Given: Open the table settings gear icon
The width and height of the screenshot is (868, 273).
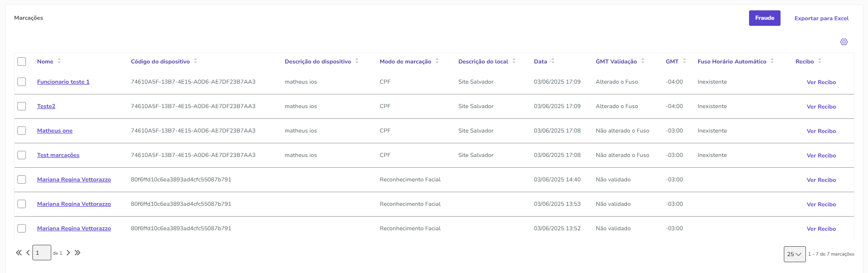Looking at the screenshot, I should [844, 42].
